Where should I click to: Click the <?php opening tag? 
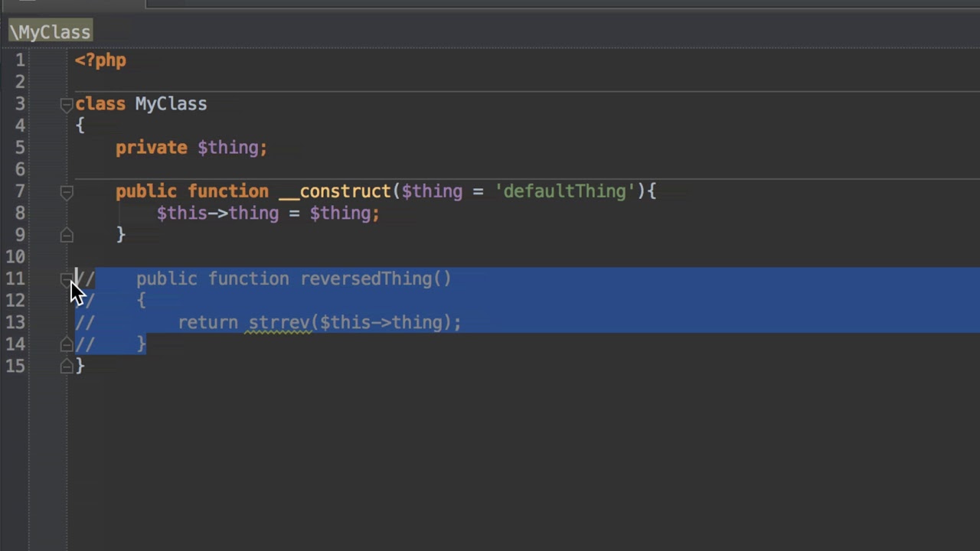click(100, 60)
